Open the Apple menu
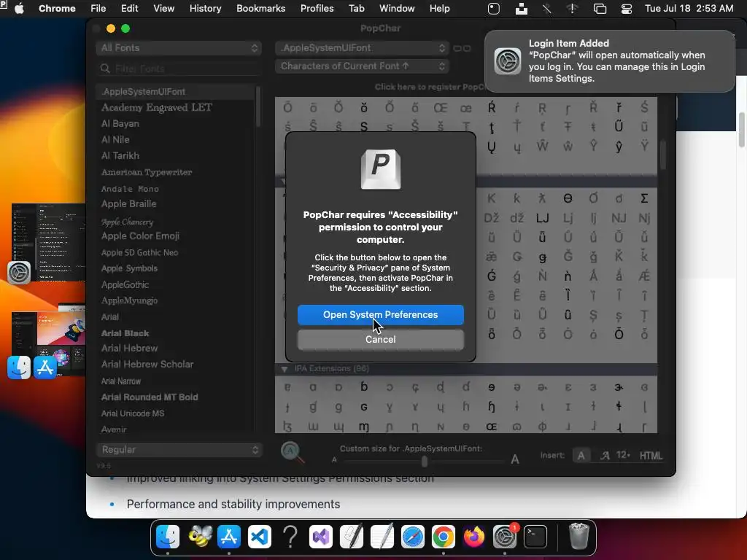Image resolution: width=747 pixels, height=560 pixels. coord(19,9)
